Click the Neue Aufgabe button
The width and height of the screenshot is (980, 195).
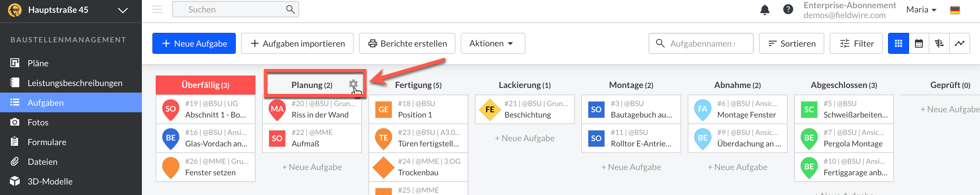[x=194, y=44]
